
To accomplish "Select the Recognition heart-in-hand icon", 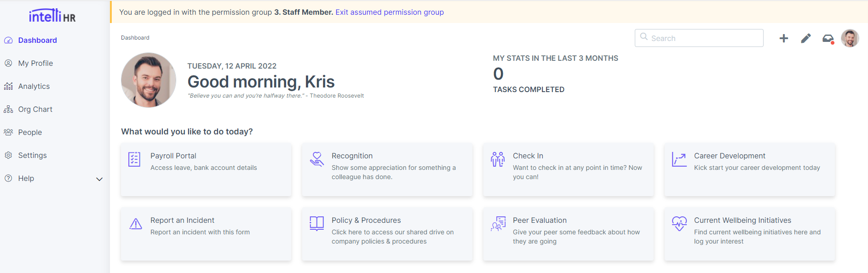I will pos(316,159).
